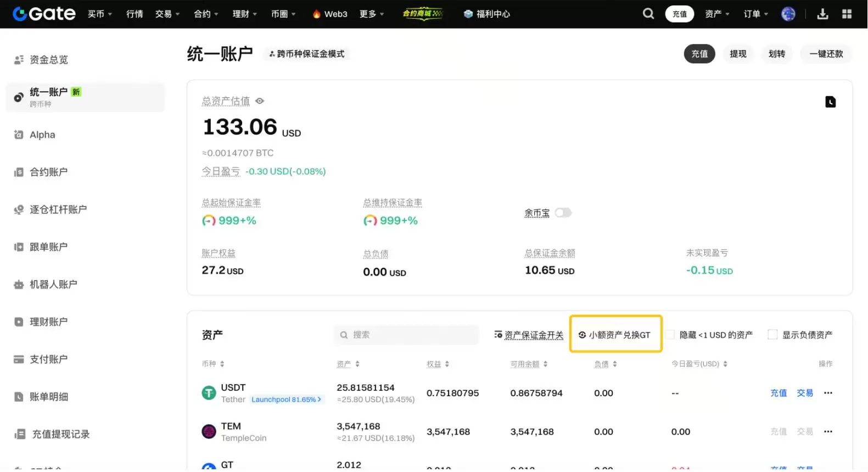Click the 提现 button
Viewport: 868px width, 472px height.
click(738, 54)
